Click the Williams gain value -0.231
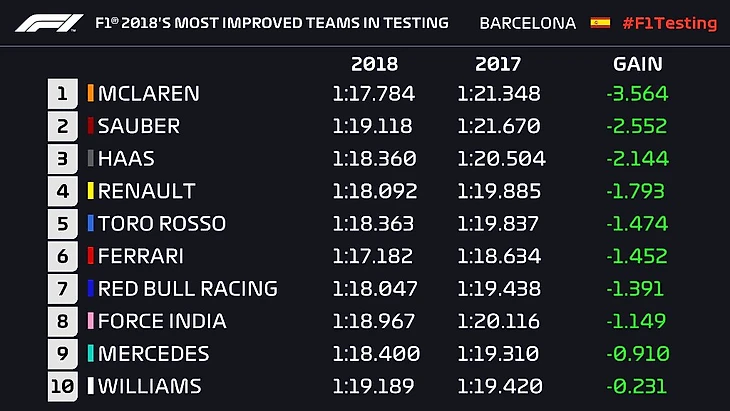This screenshot has height=411, width=730. coord(637,386)
